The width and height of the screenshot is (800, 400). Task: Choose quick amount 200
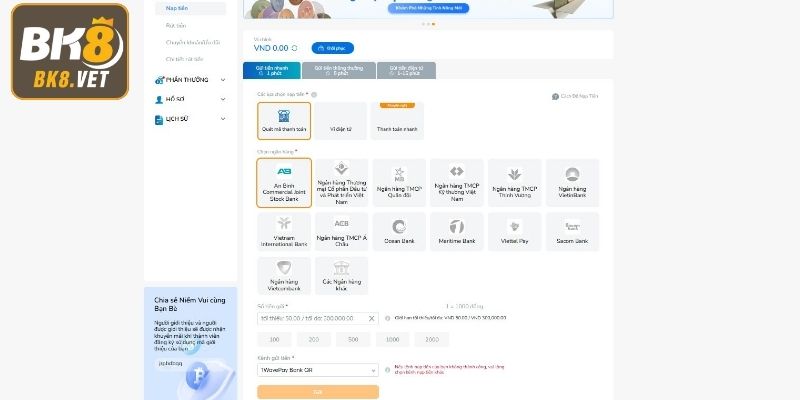[x=314, y=339]
